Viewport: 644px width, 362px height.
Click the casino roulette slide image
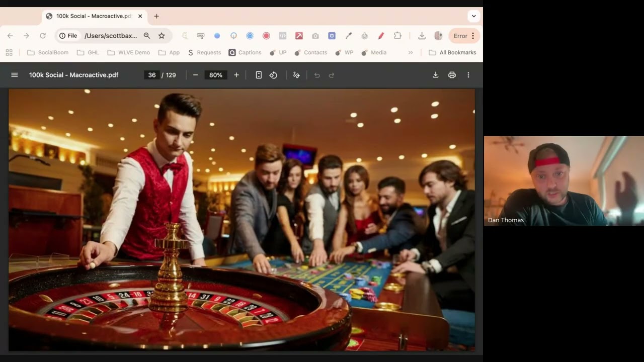pos(242,220)
